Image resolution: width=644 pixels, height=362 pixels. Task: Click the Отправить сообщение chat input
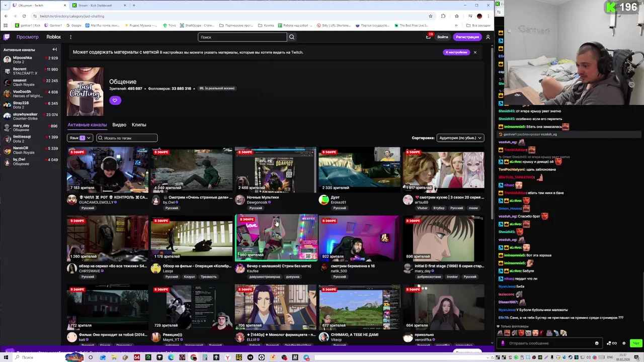(549, 343)
